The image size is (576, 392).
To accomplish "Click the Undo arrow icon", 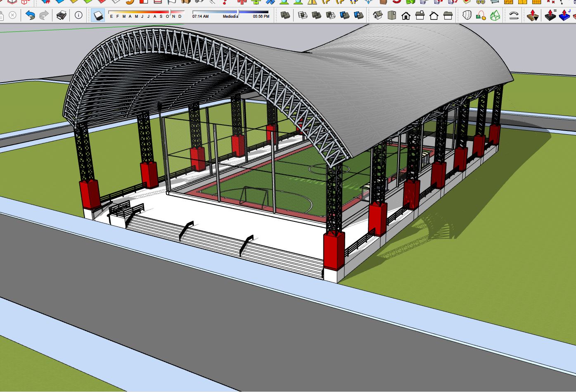I will (30, 16).
